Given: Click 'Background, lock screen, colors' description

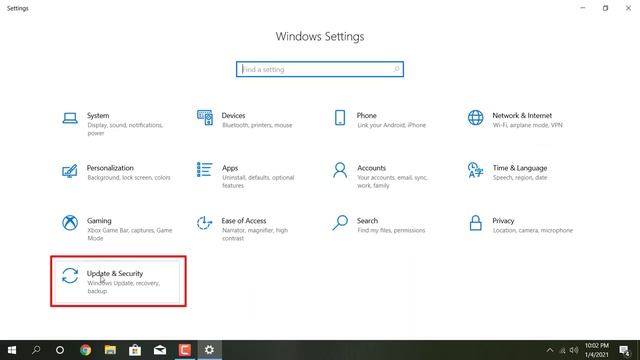Looking at the screenshot, I should [x=129, y=178].
